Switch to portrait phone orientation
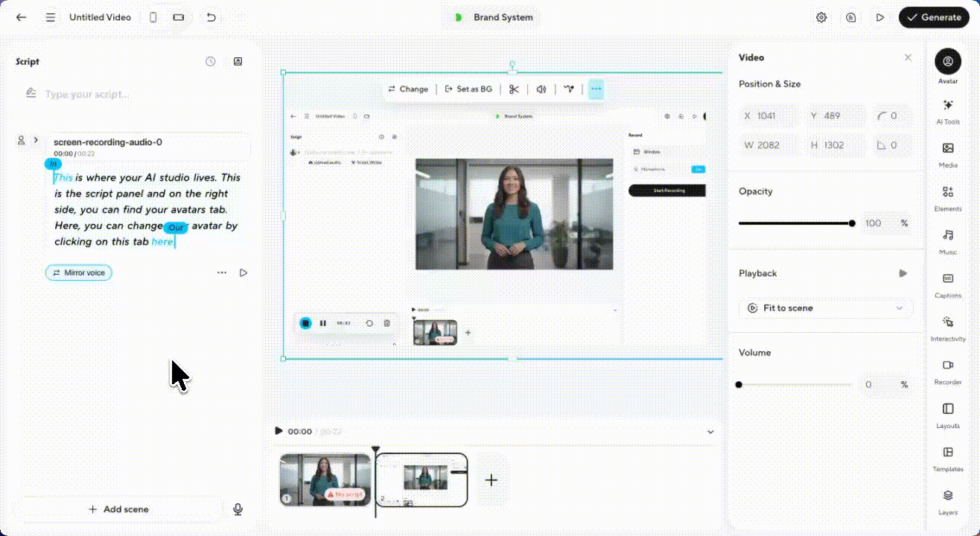 pyautogui.click(x=153, y=17)
